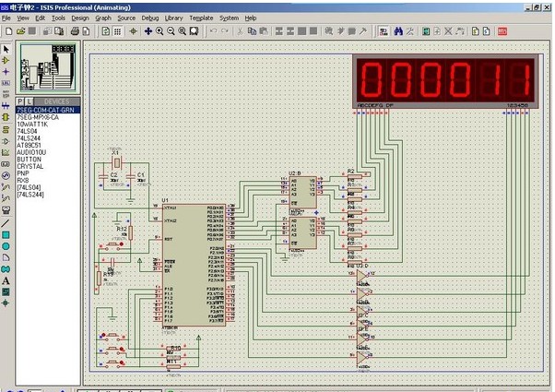The height and width of the screenshot is (392, 555).
Task: Select the text 'A' tool in sidebar
Action: click(x=6, y=279)
